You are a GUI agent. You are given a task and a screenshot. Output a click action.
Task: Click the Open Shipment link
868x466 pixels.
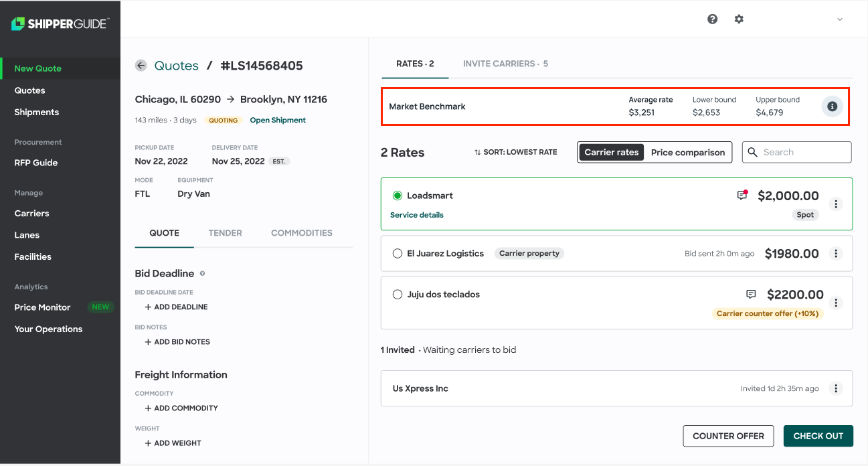tap(278, 121)
